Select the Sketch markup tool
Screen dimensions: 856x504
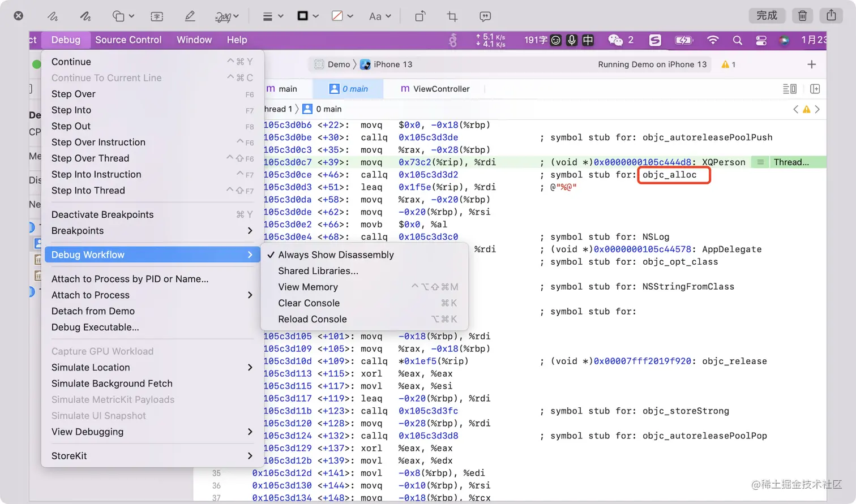pos(52,16)
